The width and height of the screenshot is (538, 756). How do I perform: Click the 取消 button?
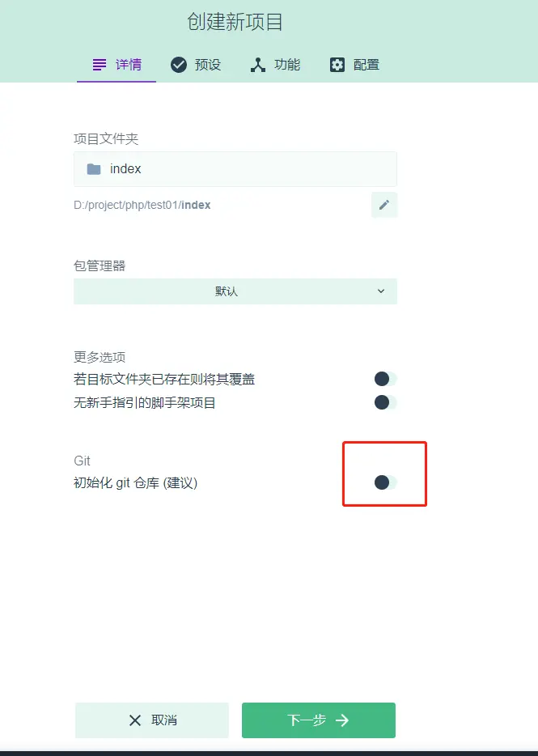click(x=152, y=720)
